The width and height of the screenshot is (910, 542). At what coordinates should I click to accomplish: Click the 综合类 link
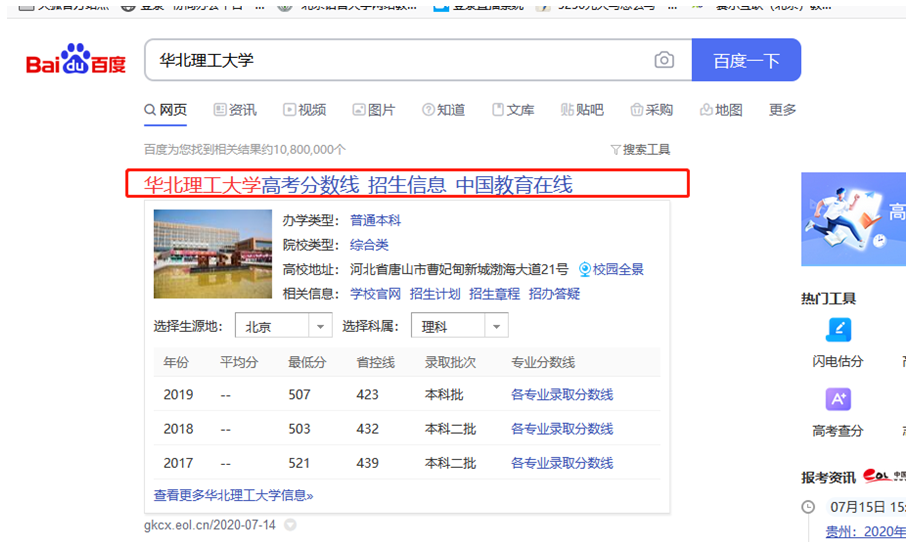[369, 245]
